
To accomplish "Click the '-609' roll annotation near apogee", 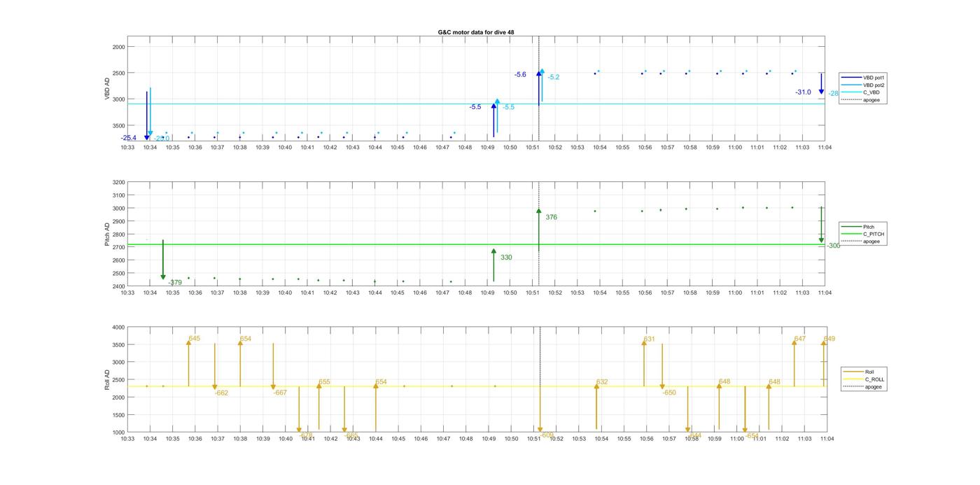I will (x=547, y=435).
